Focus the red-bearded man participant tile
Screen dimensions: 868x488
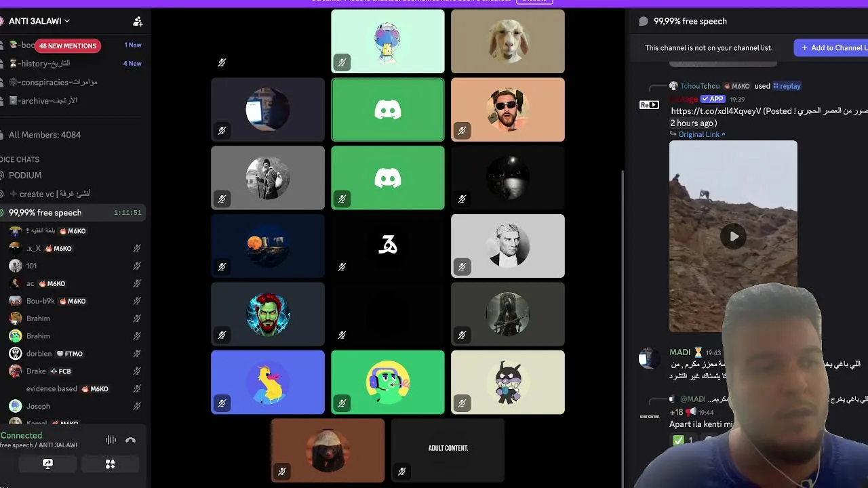coord(268,314)
